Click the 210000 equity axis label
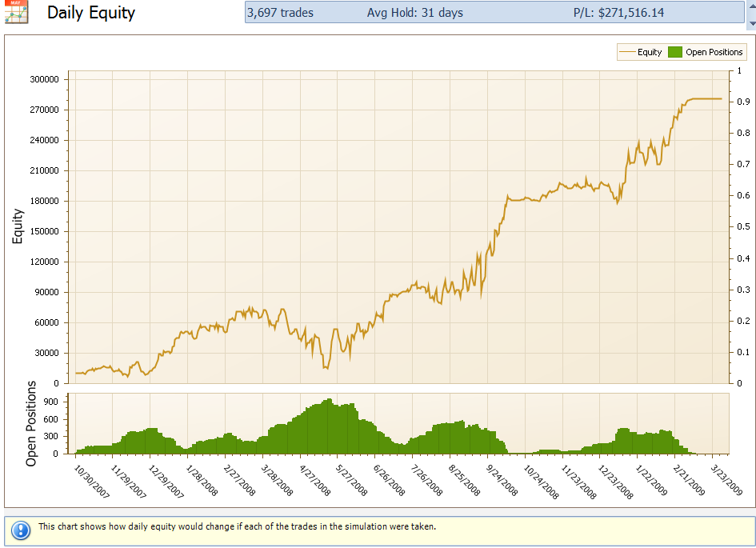 [x=44, y=170]
